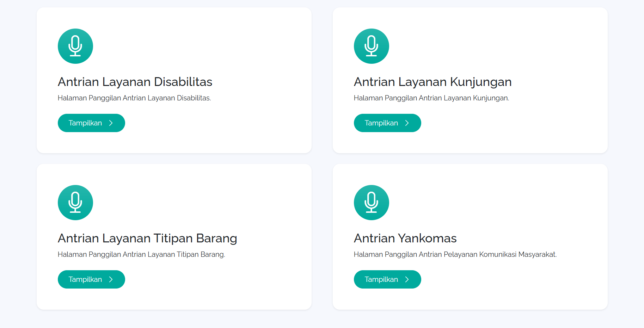Click the Halaman Panggilan Antrian Layanan Disabilitas description
Viewport: 644px width, 328px height.
tap(134, 98)
